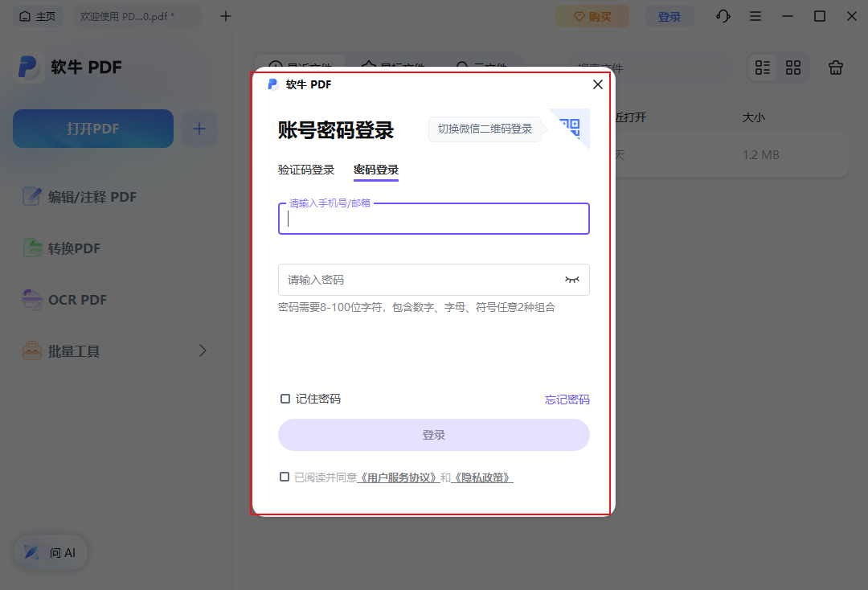This screenshot has width=868, height=590.
Task: Go to the 主页 home tab
Action: tap(38, 17)
